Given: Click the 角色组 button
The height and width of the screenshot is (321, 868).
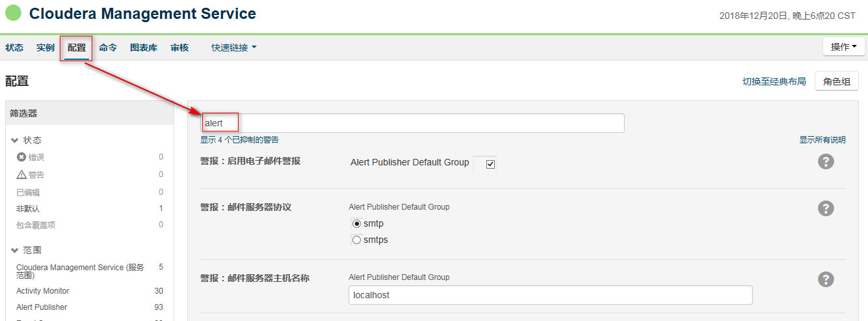Looking at the screenshot, I should (837, 81).
